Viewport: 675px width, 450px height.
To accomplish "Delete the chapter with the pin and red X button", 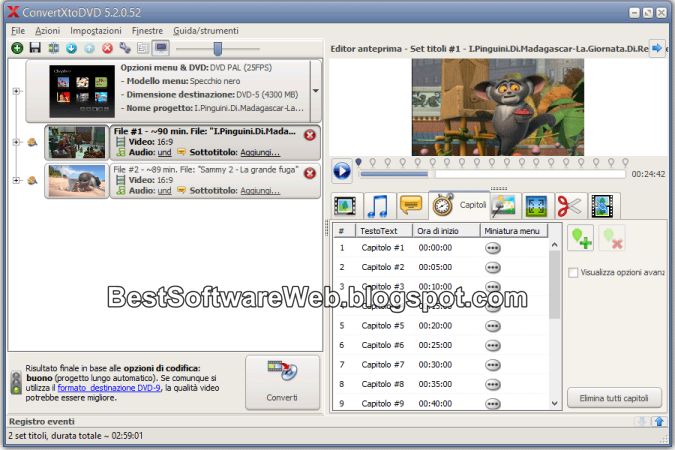I will point(612,238).
